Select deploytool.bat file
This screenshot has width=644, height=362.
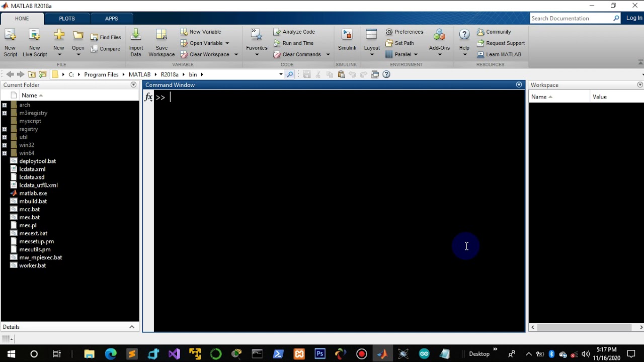(x=38, y=161)
